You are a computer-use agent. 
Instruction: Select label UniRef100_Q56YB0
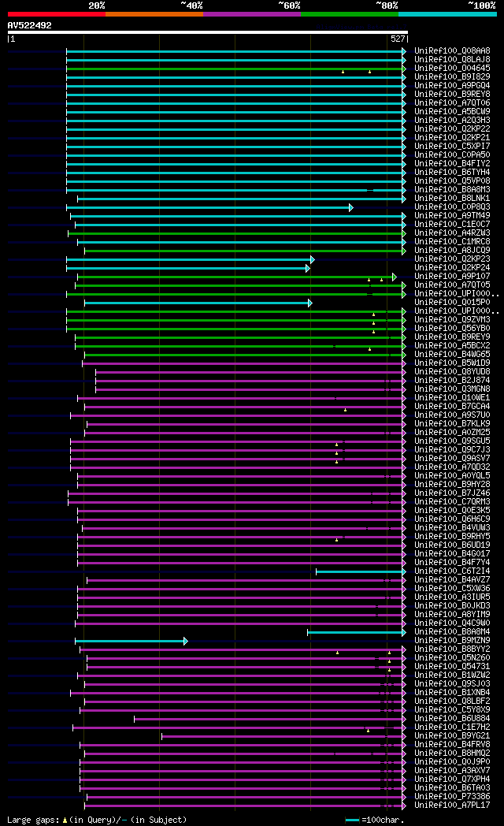point(452,329)
